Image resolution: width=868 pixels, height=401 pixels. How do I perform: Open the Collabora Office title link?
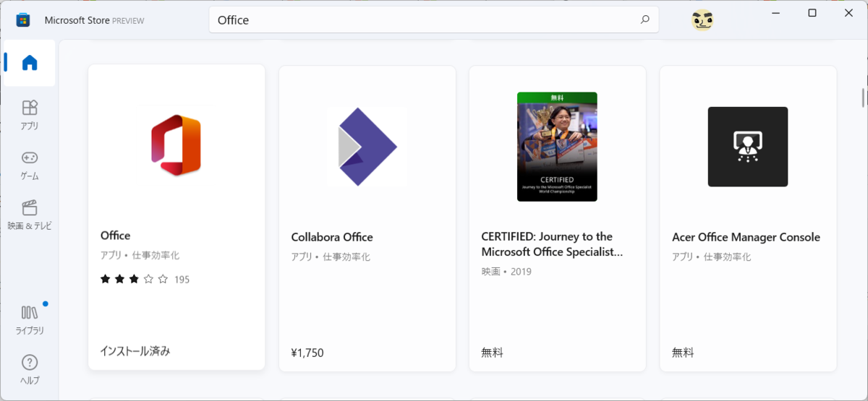[x=332, y=237]
